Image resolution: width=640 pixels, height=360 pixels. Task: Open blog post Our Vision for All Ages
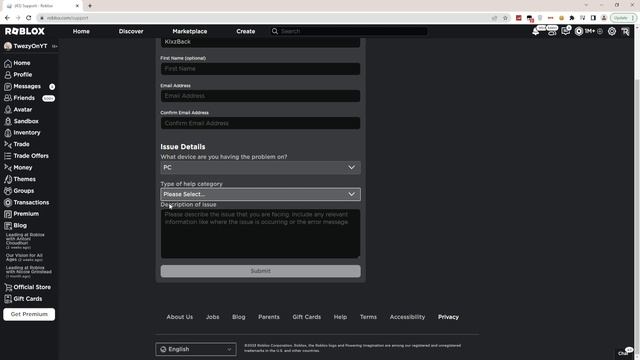[24, 258]
